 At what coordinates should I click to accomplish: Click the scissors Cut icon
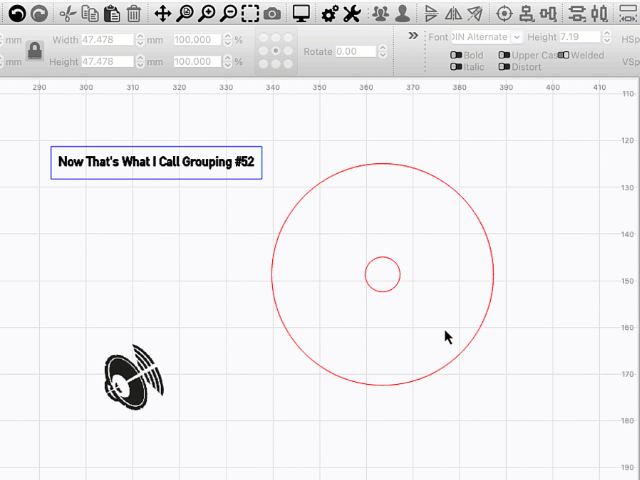67,14
